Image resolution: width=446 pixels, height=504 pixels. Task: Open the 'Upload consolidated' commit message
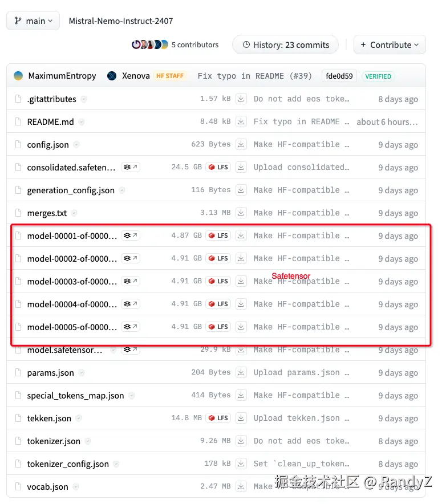301,167
